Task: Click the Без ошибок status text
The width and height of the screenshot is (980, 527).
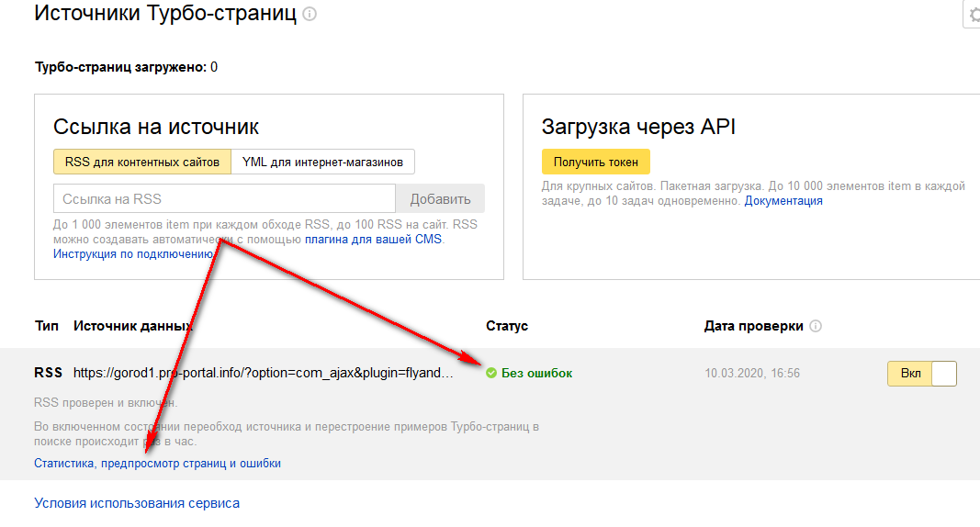Action: click(536, 373)
